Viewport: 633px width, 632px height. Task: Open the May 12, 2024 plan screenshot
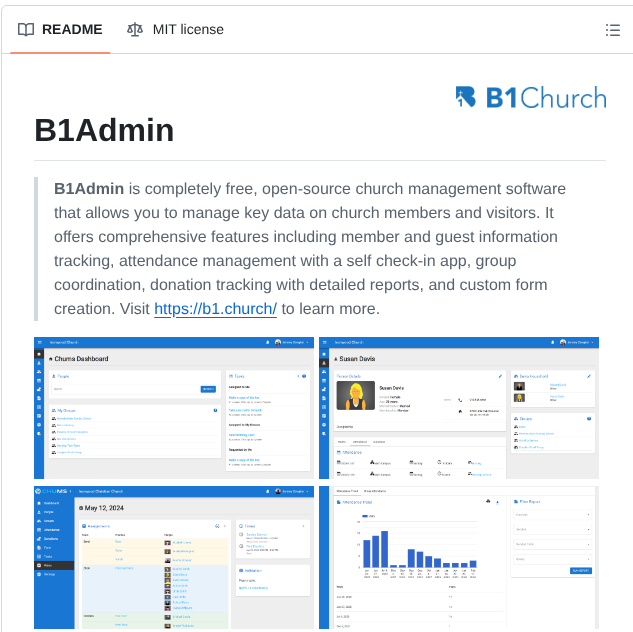pyautogui.click(x=174, y=557)
